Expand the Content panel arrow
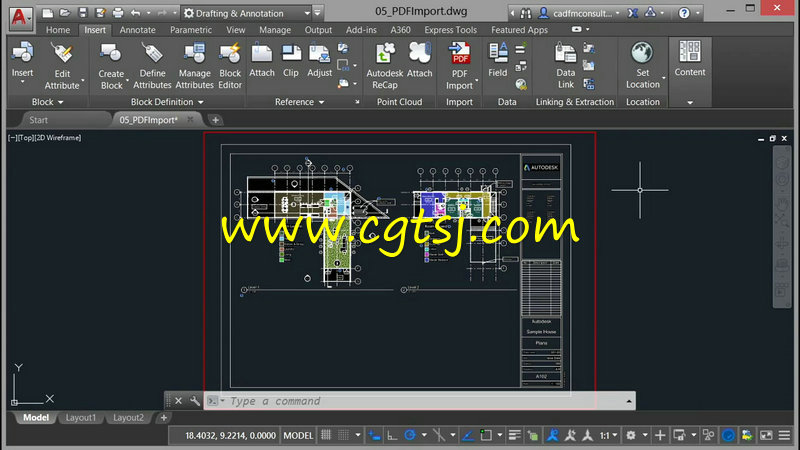The image size is (800, 450). click(690, 103)
